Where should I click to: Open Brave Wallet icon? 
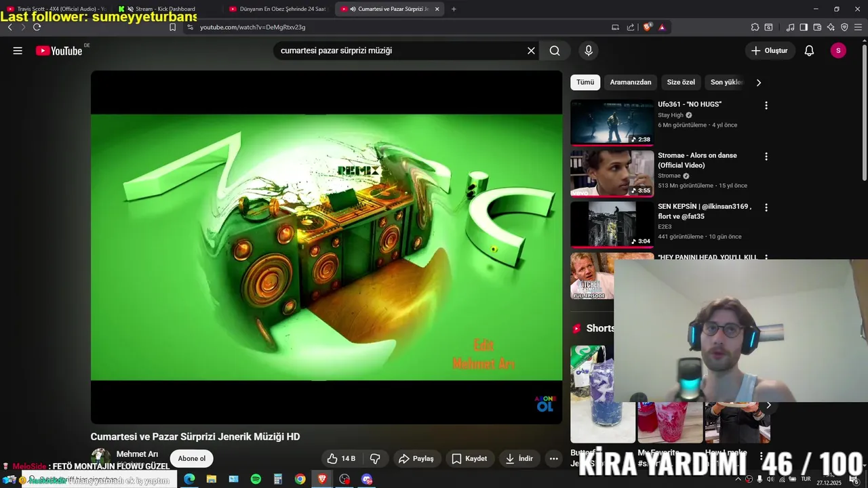[x=817, y=27]
